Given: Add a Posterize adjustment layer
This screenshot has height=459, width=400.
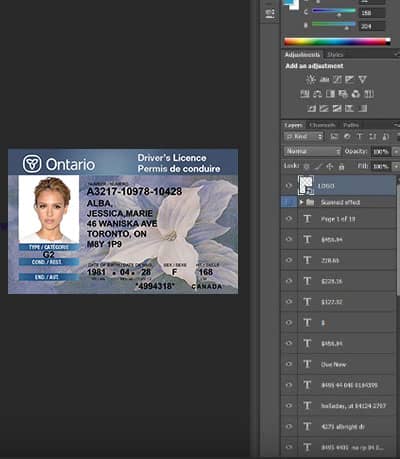Looking at the screenshot, I should point(324,108).
